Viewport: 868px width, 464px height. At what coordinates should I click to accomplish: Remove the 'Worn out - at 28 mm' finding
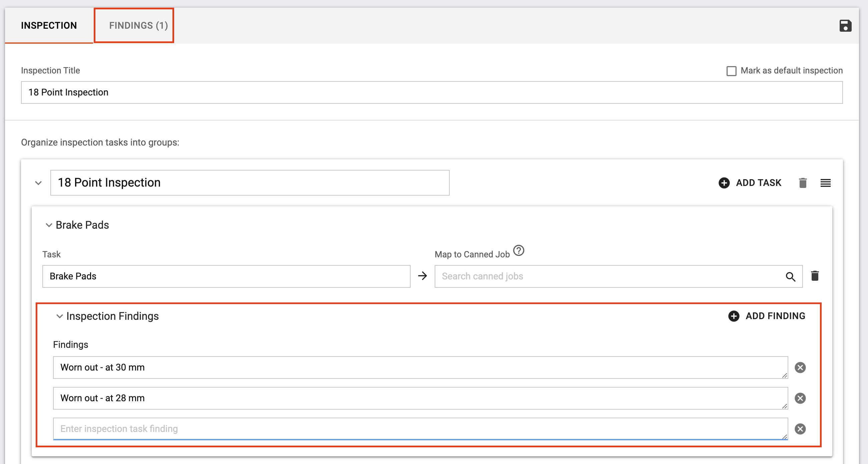click(x=800, y=398)
